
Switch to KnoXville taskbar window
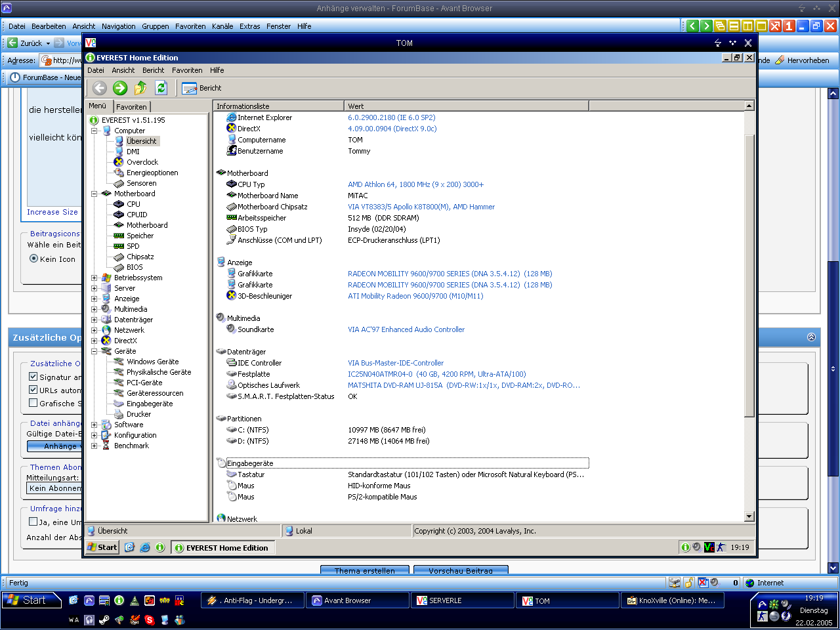tap(672, 600)
